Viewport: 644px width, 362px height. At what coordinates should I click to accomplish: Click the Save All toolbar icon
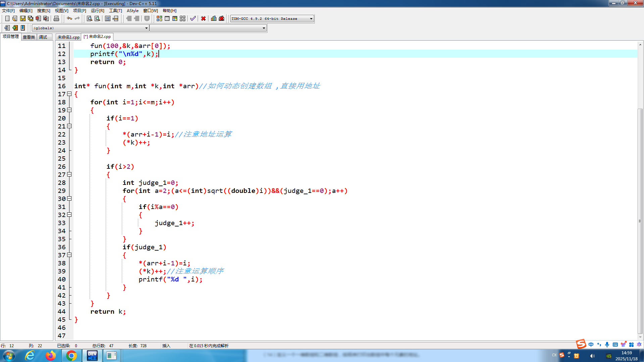(31, 18)
